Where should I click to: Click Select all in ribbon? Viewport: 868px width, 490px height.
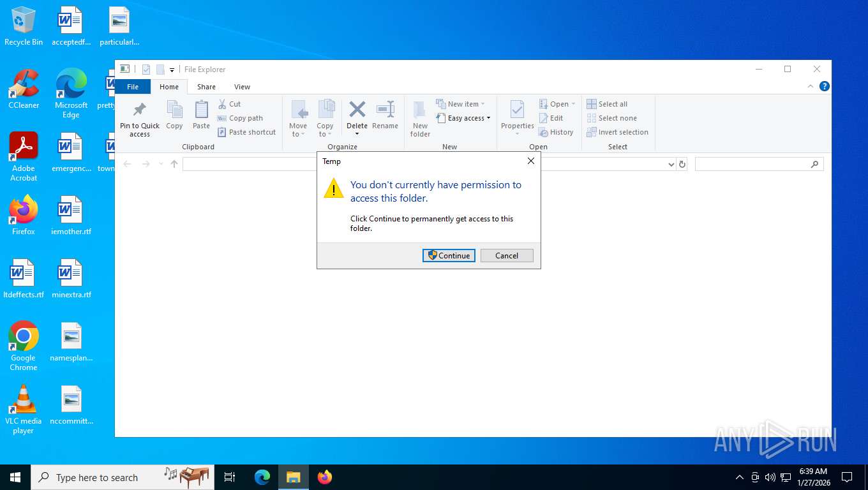(x=607, y=104)
